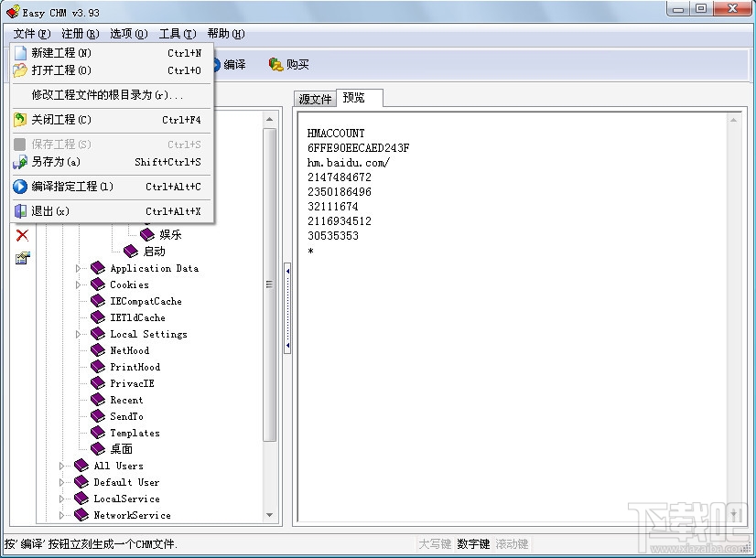The width and height of the screenshot is (756, 558).
Task: Switch to the 源文件 tab
Action: point(314,98)
